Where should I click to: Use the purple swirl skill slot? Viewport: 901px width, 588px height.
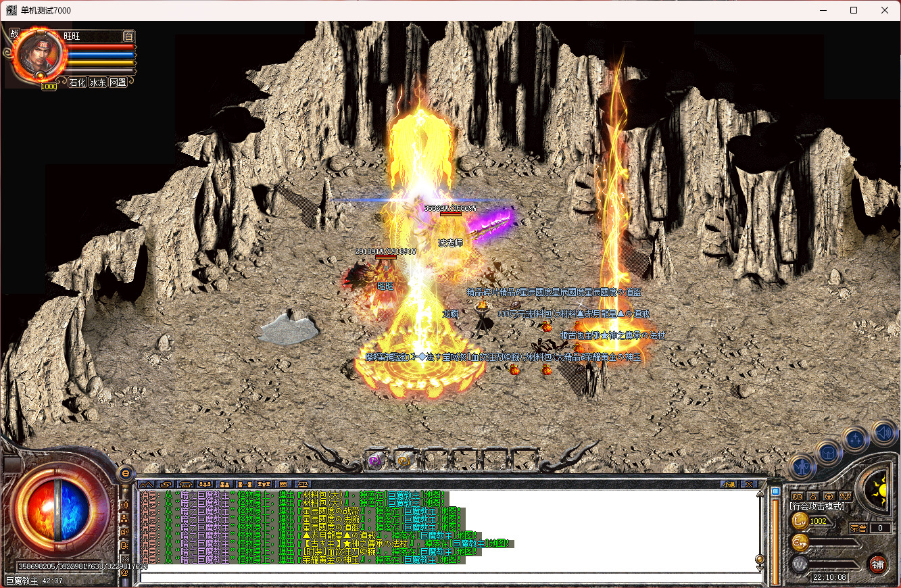click(x=376, y=460)
